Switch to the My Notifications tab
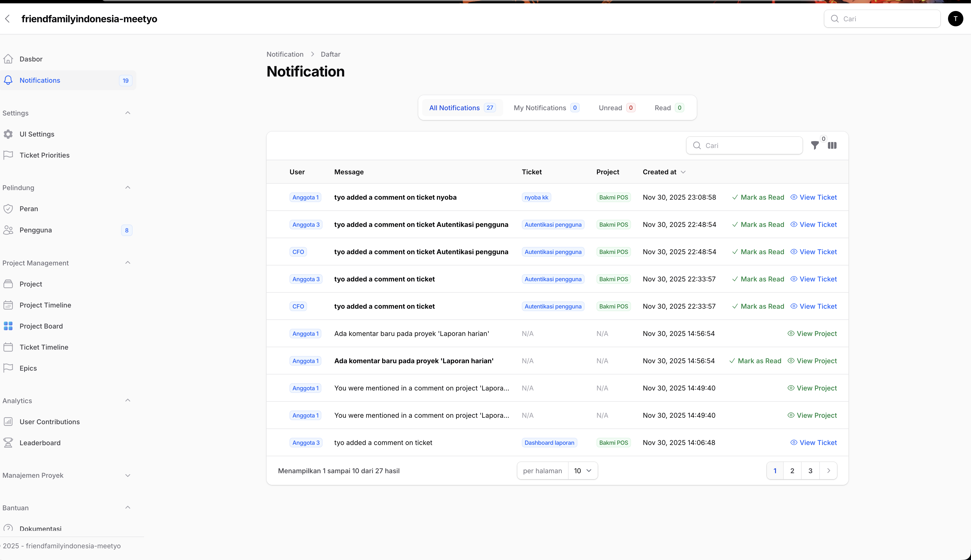Image resolution: width=971 pixels, height=560 pixels. tap(546, 108)
